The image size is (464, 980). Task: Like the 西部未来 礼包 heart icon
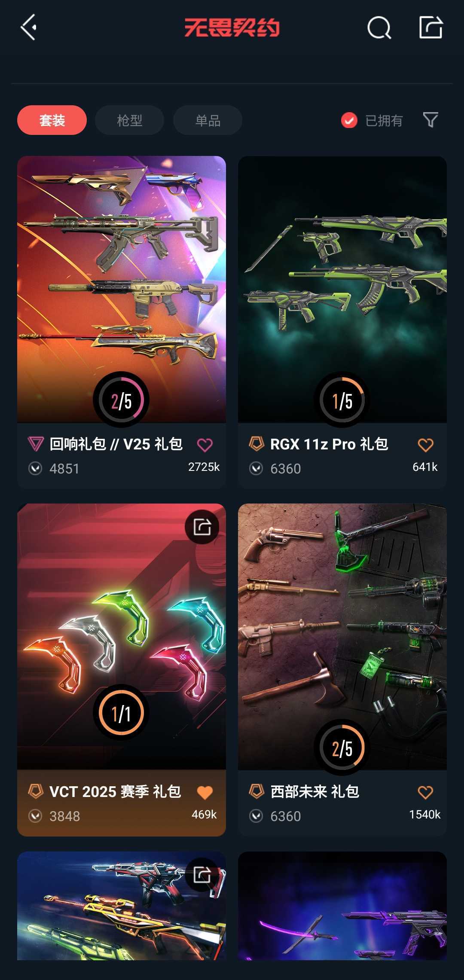point(426,792)
